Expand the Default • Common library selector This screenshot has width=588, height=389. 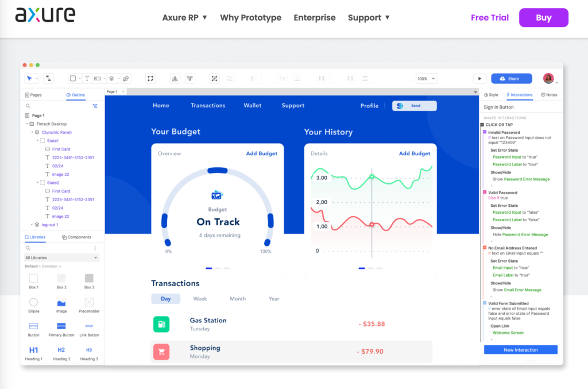[x=42, y=267]
